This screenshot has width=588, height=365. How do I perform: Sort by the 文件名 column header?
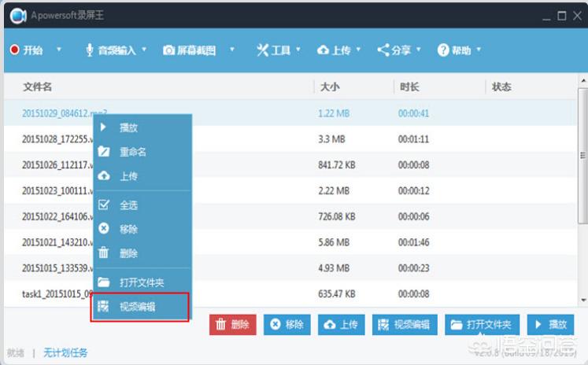(x=37, y=87)
